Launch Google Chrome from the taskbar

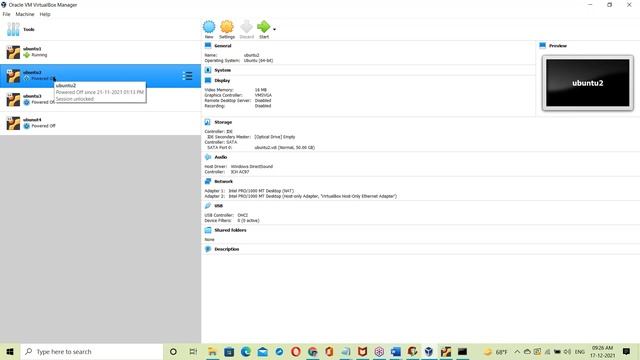(313, 351)
